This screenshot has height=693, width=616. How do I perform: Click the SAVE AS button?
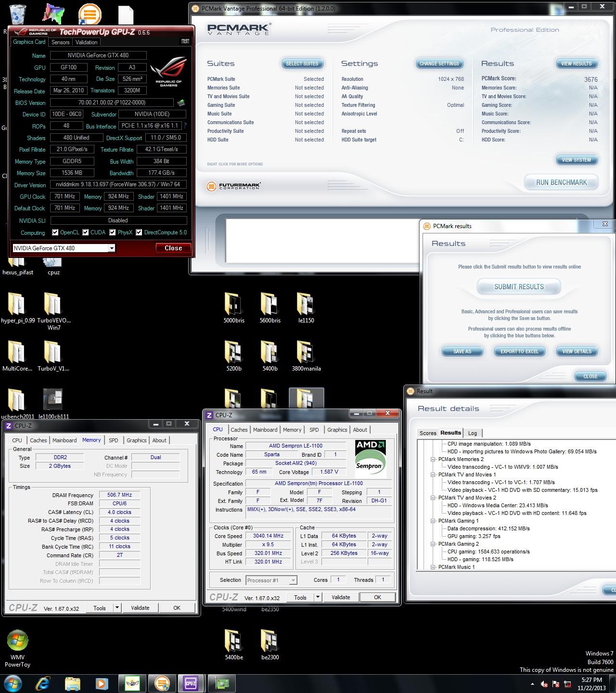462,351
